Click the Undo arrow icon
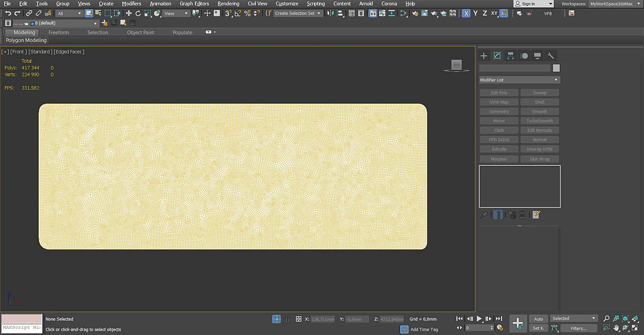This screenshot has width=644, height=335. [8, 14]
